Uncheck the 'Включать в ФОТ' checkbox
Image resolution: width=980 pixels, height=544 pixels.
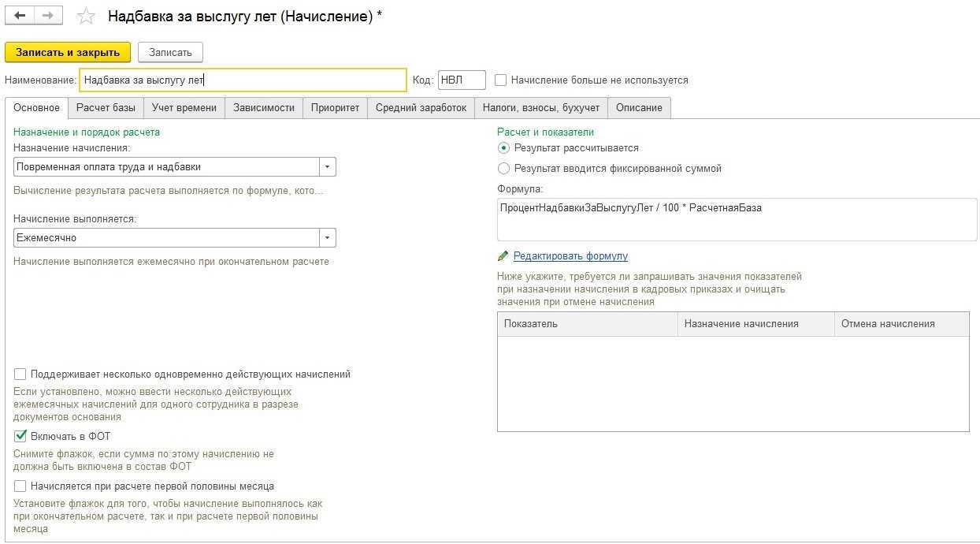[x=20, y=436]
